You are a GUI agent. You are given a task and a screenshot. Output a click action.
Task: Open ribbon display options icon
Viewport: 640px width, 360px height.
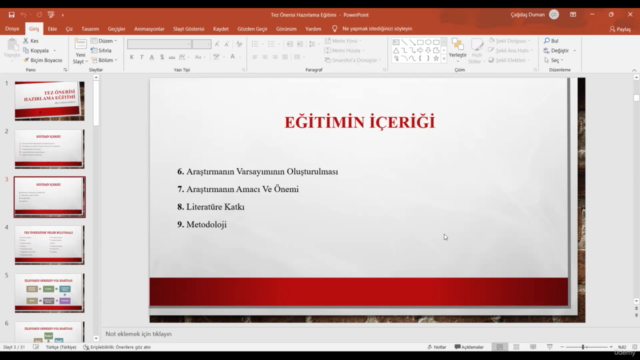click(x=573, y=15)
